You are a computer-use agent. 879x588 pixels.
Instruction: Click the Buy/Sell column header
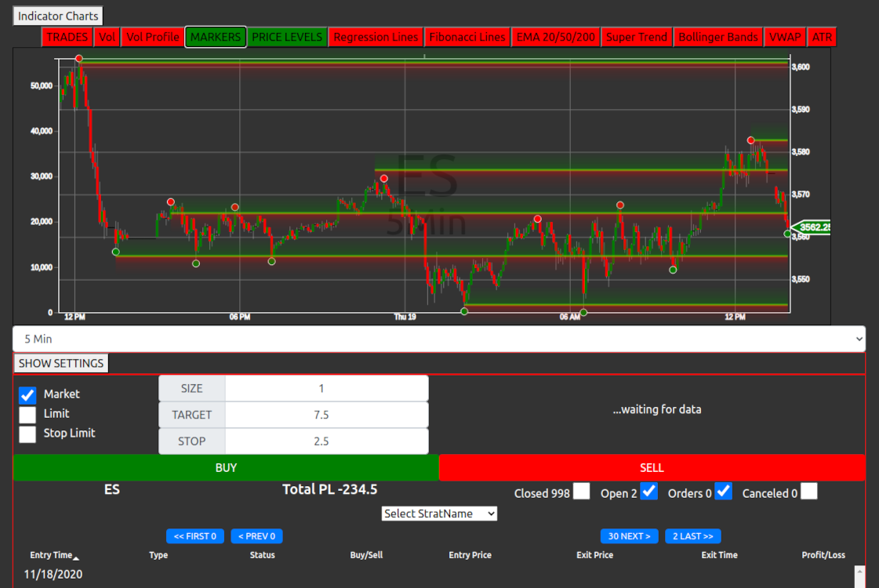click(x=366, y=555)
